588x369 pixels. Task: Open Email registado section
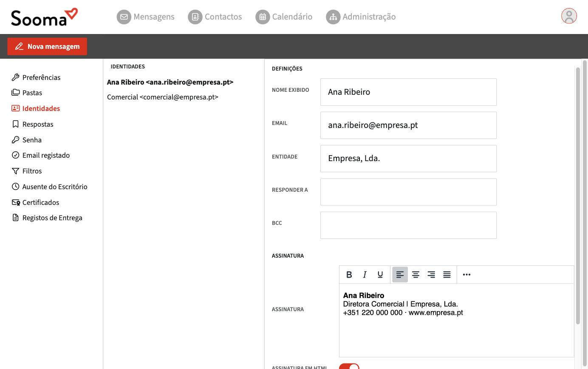coord(40,155)
